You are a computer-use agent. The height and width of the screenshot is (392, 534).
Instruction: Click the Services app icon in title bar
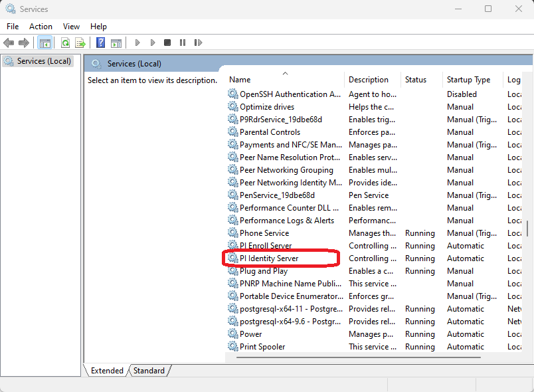coord(11,9)
